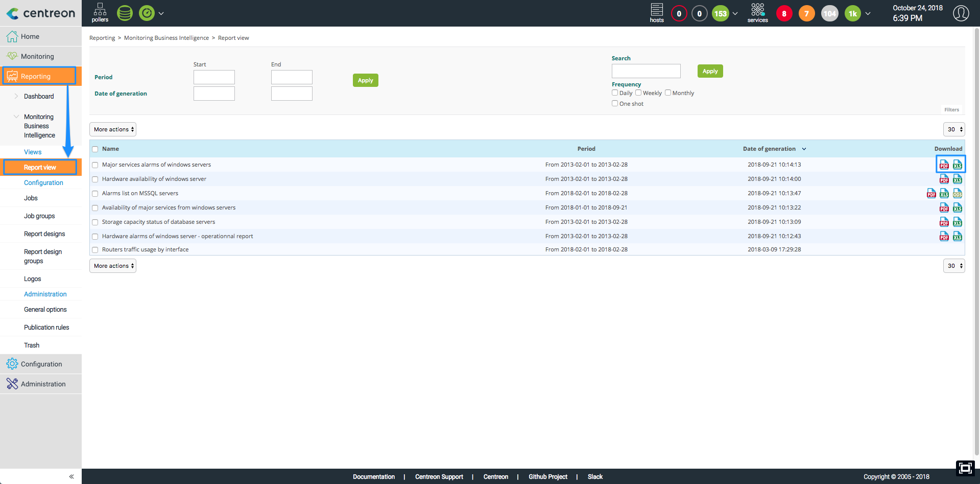Click the Period Start date input field
980x484 pixels.
coord(214,77)
